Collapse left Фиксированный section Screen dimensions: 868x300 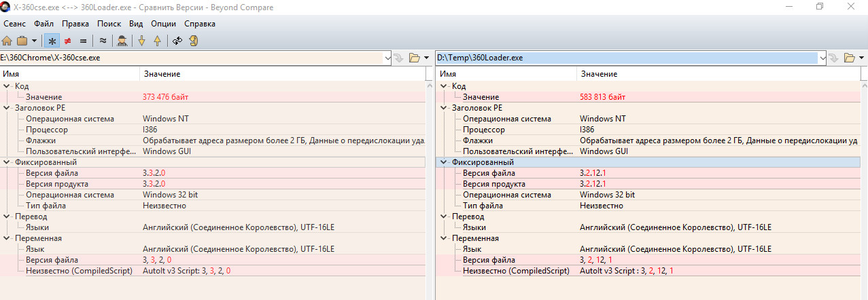7,162
